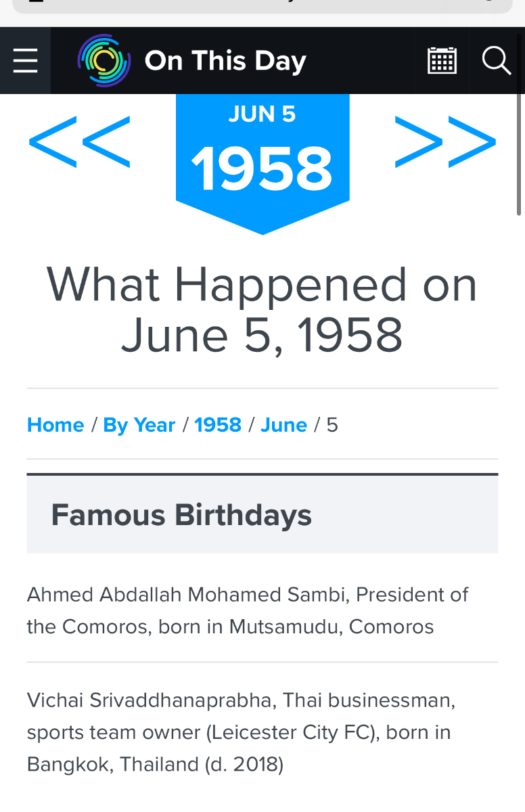Tap the JUN 5 1958 date badge
The width and height of the screenshot is (525, 812).
coord(262,161)
